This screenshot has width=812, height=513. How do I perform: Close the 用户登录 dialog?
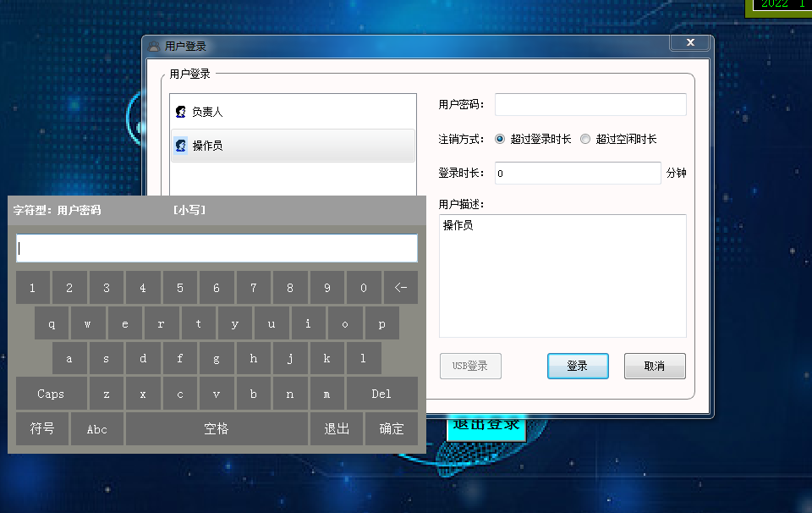(x=690, y=42)
